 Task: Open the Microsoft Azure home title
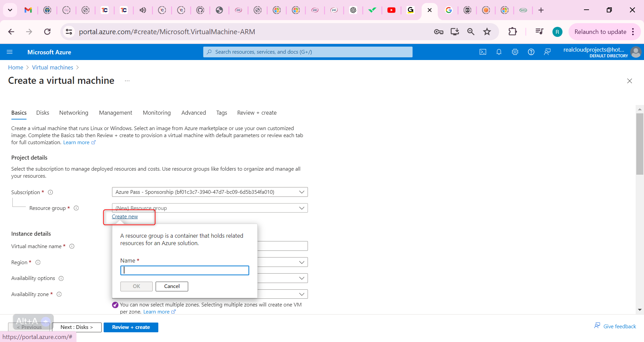(49, 52)
